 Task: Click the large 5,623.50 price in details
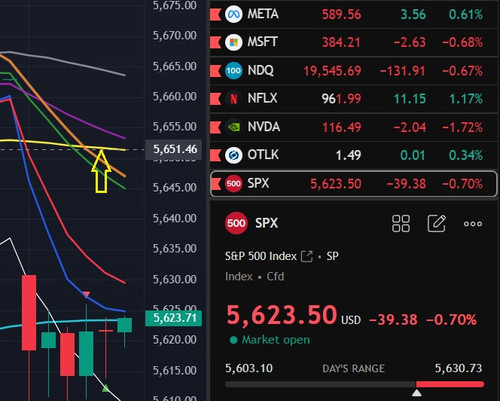click(282, 315)
